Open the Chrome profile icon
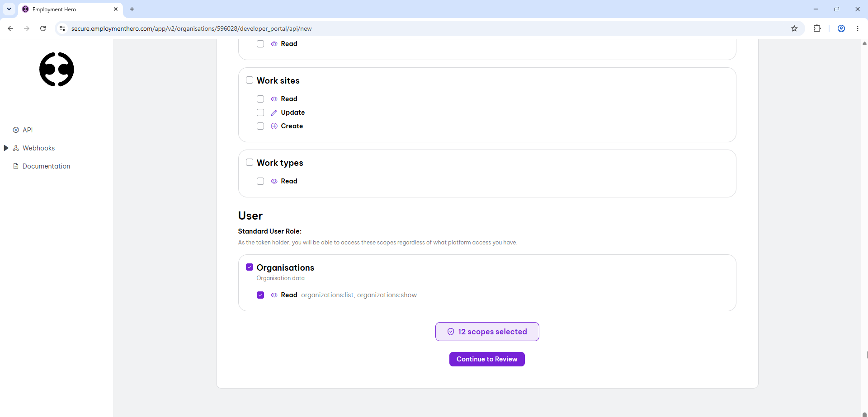The width and height of the screenshot is (868, 417). (841, 28)
